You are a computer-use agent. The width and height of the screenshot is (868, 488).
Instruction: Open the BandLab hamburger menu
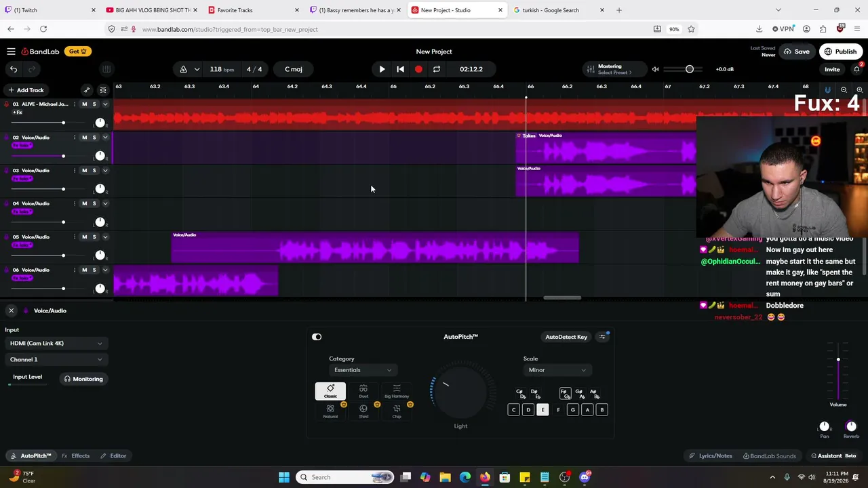[11, 52]
